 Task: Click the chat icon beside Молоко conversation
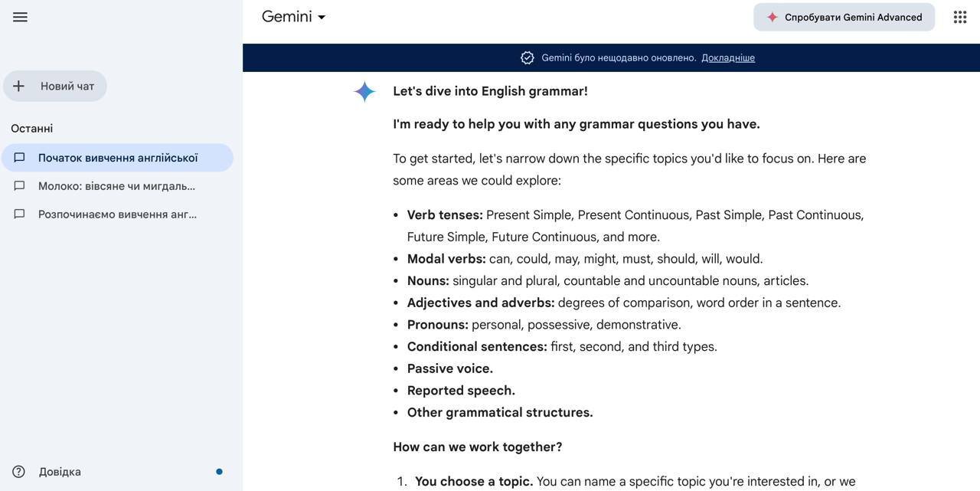(20, 186)
